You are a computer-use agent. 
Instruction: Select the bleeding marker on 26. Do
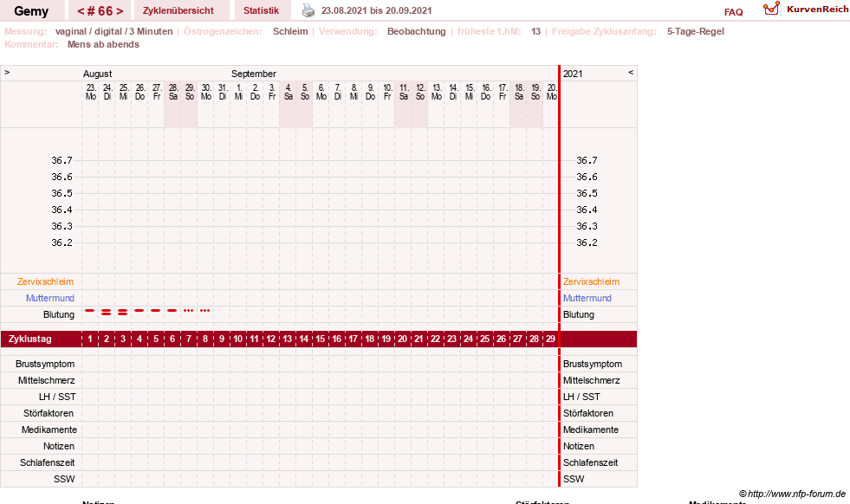coord(140,311)
